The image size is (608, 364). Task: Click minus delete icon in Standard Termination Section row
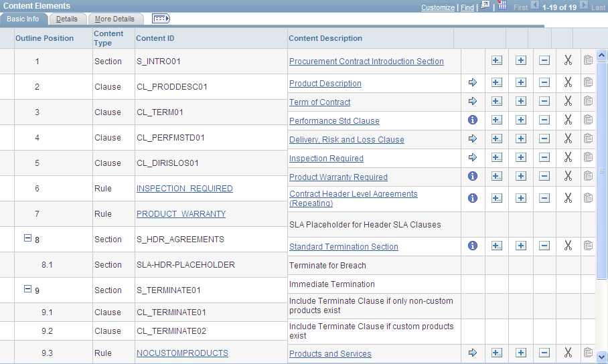click(x=544, y=246)
